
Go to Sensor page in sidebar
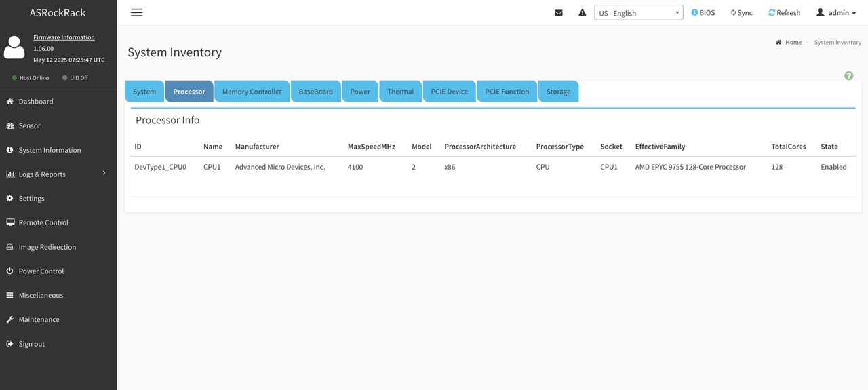(x=29, y=126)
